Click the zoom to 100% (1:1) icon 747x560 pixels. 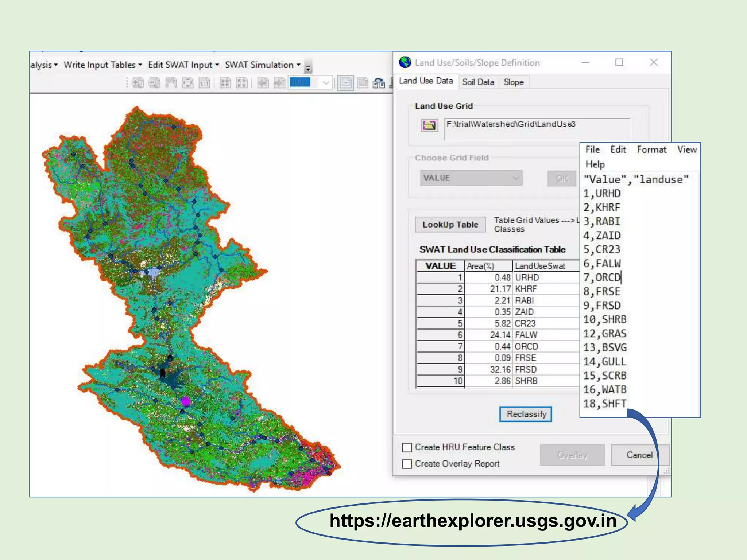tap(204, 83)
